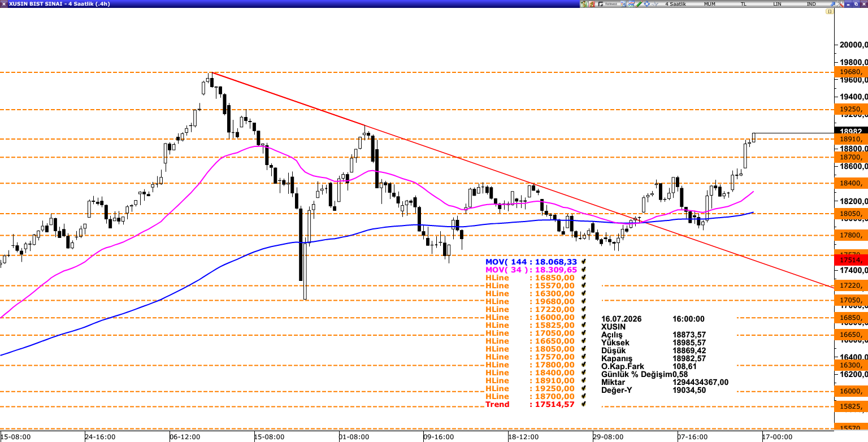Screen dimensions: 868x442
Task: Click the Açılış value 18873,57
Action: coord(689,335)
